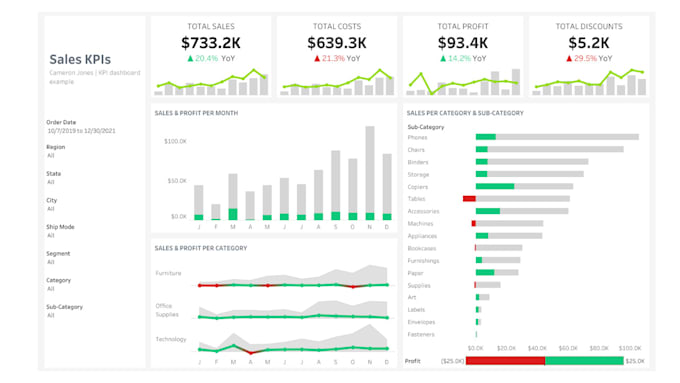Select the Art sub-category row label

[x=412, y=297]
